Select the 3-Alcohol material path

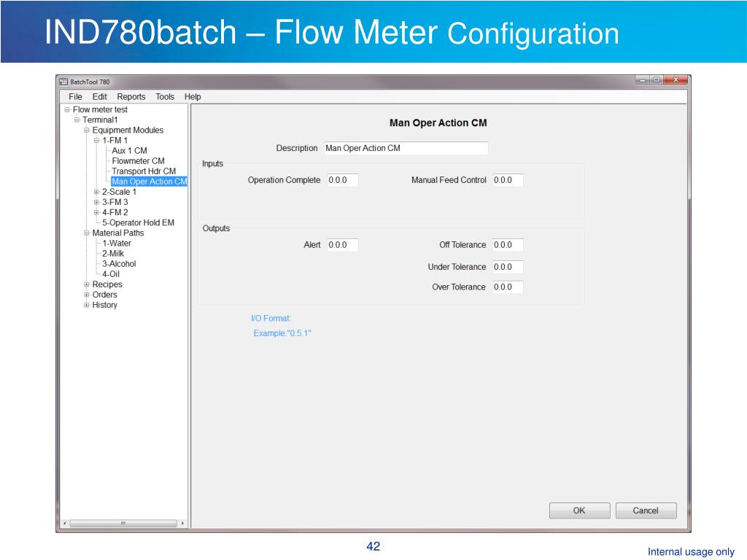pyautogui.click(x=119, y=264)
